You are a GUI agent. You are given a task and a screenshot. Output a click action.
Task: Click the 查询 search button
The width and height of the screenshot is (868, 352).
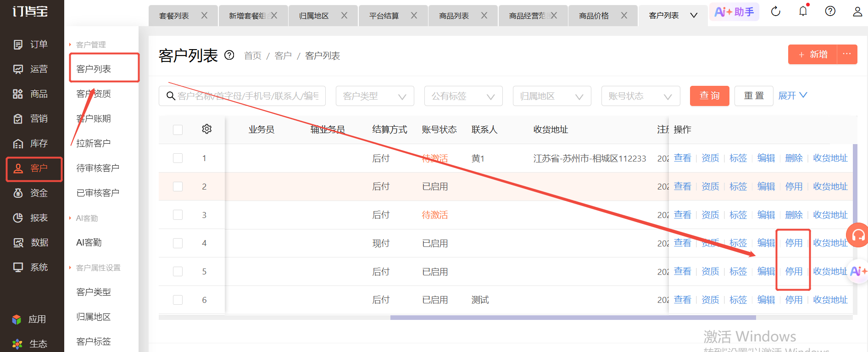coord(710,96)
